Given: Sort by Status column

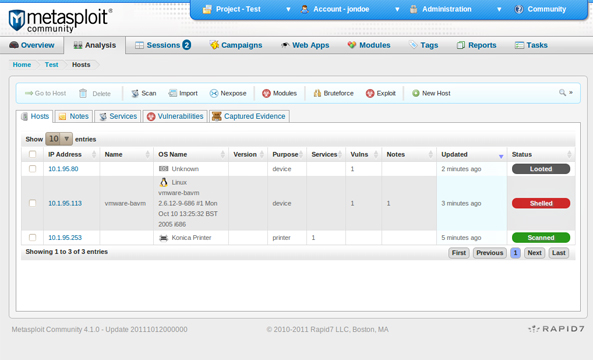Looking at the screenshot, I should (x=541, y=154).
